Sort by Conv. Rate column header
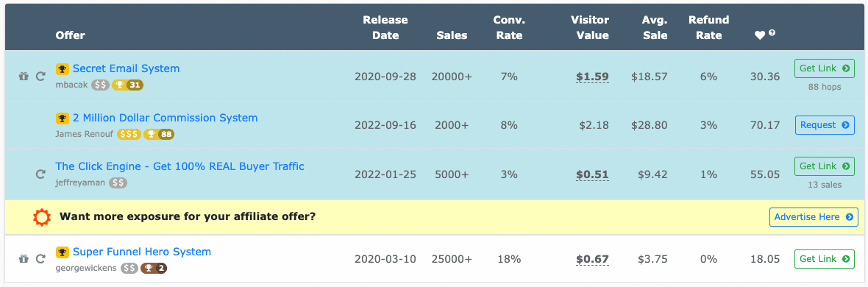This screenshot has width=868, height=287. (x=509, y=28)
